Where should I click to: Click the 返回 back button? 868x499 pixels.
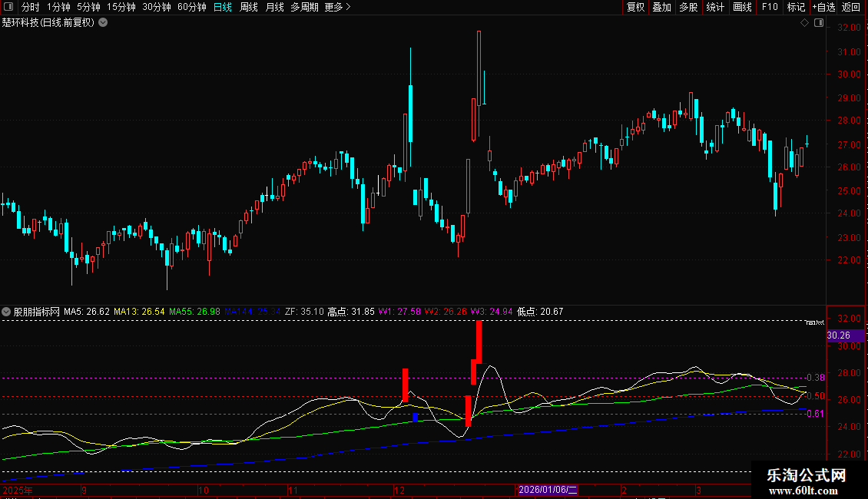[x=851, y=7]
